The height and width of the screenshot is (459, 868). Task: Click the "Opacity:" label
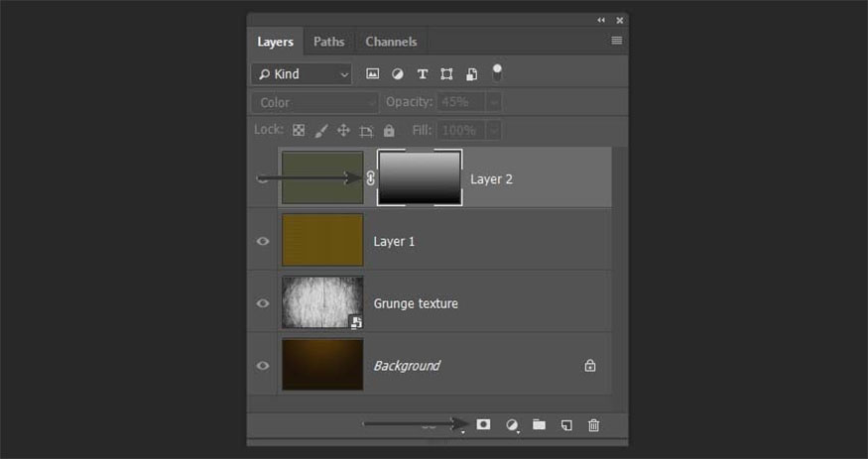coord(409,102)
